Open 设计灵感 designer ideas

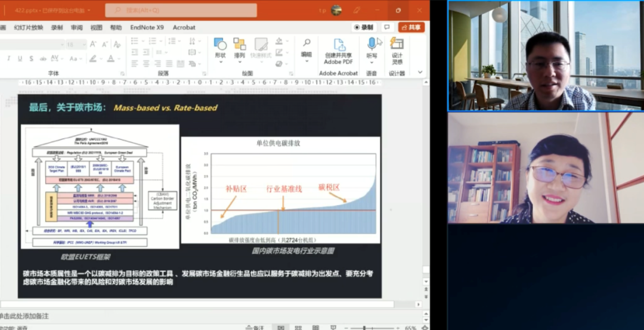point(397,51)
